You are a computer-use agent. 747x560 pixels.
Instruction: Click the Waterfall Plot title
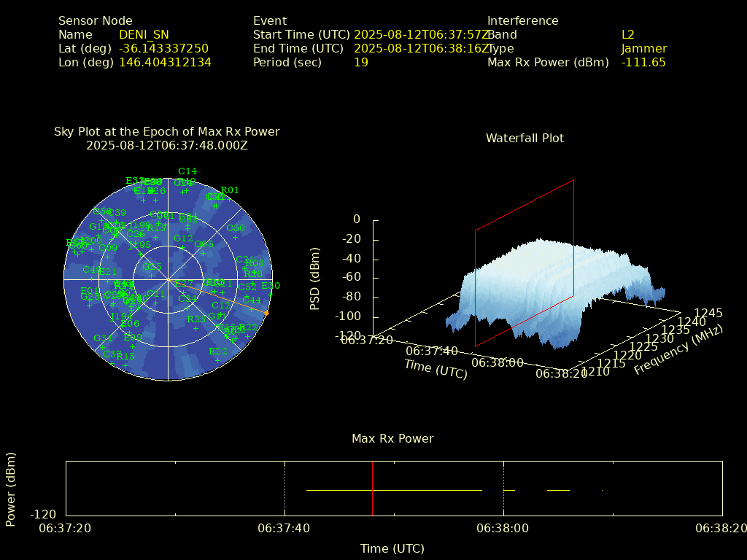click(x=525, y=139)
